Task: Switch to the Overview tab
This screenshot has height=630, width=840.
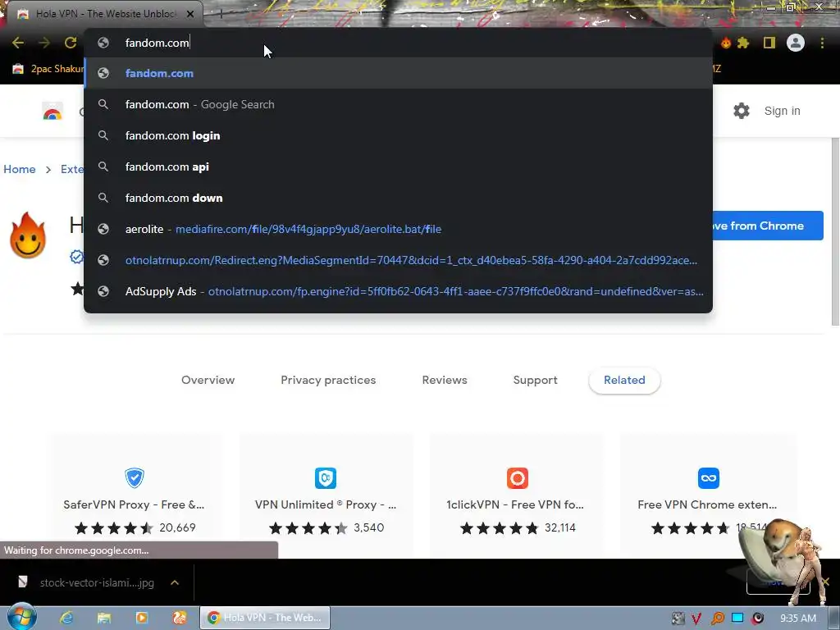Action: (x=208, y=380)
